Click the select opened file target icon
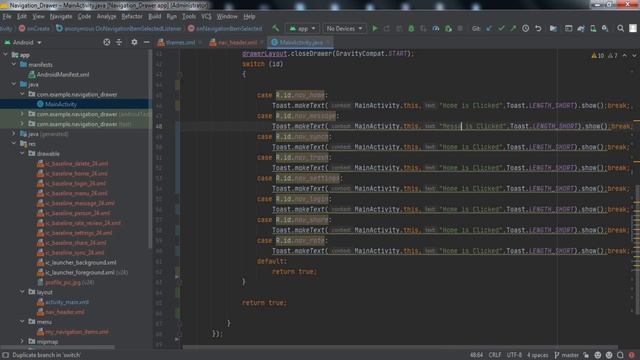 107,42
